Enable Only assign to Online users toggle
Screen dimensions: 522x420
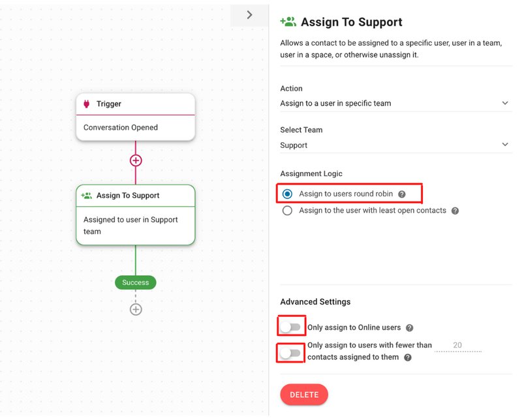click(291, 327)
